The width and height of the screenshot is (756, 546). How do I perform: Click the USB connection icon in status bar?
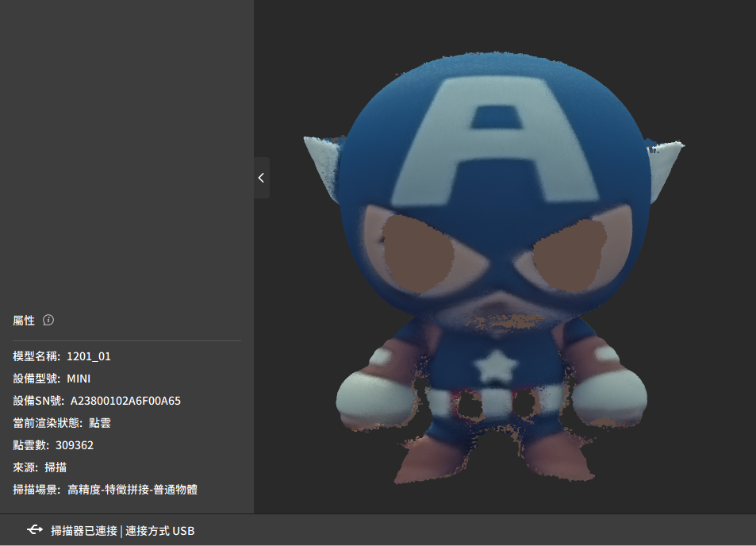(x=35, y=530)
